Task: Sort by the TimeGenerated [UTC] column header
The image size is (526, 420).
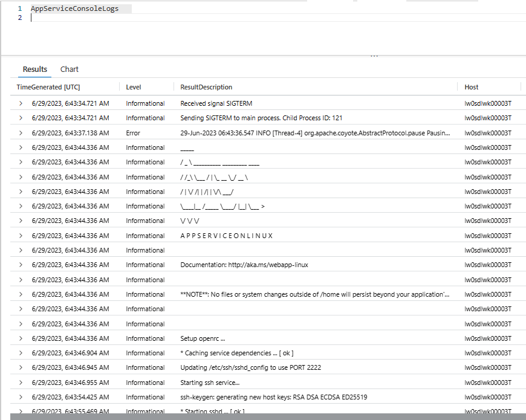Action: pyautogui.click(x=48, y=88)
